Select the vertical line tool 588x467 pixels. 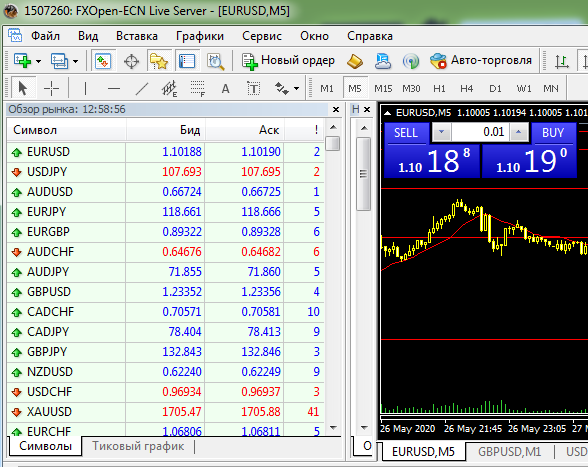[86, 89]
